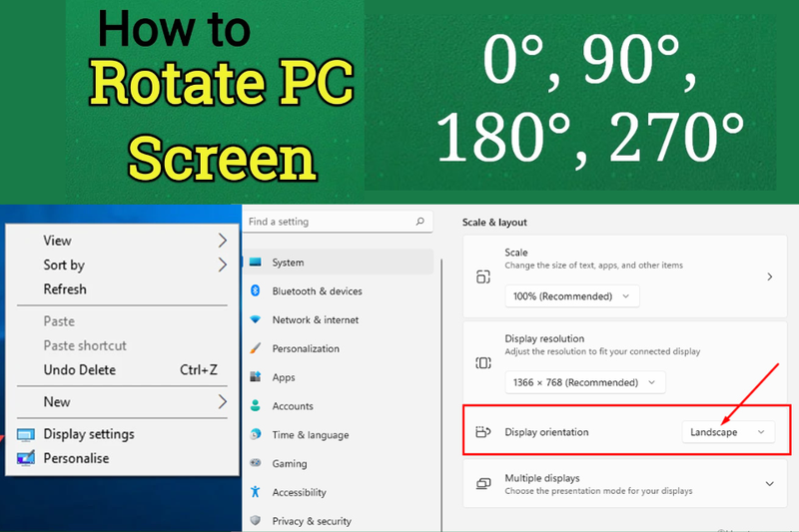Go to Network & internet settings
Screen dimensions: 799x532
339,319
